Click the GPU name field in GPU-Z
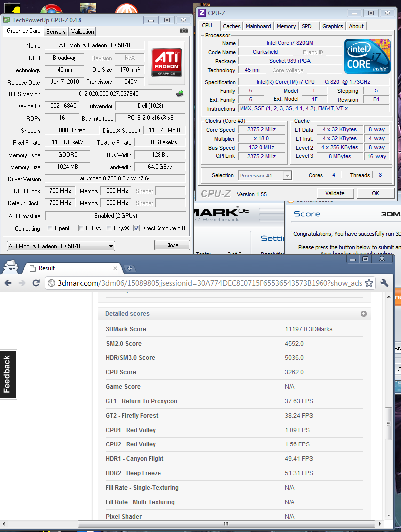Image resolution: width=401 pixels, height=532 pixels. coord(94,45)
